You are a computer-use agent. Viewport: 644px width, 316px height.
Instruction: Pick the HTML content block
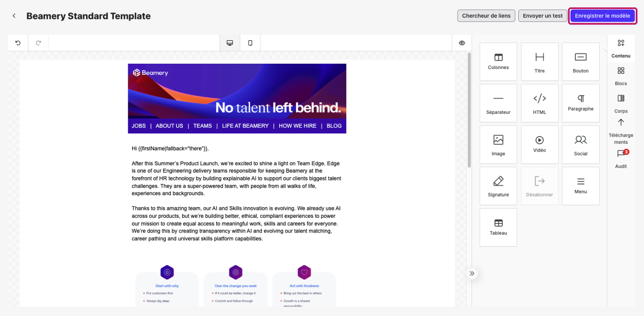click(x=540, y=103)
